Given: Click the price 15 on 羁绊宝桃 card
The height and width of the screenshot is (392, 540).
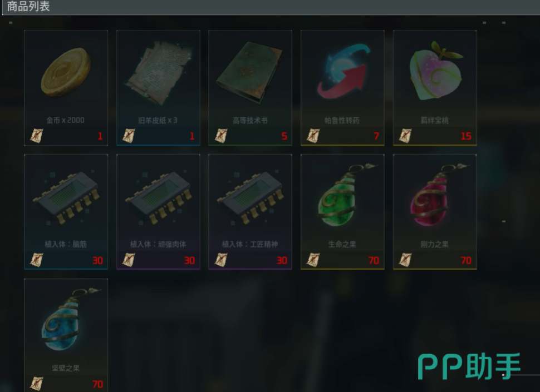Looking at the screenshot, I should (466, 136).
